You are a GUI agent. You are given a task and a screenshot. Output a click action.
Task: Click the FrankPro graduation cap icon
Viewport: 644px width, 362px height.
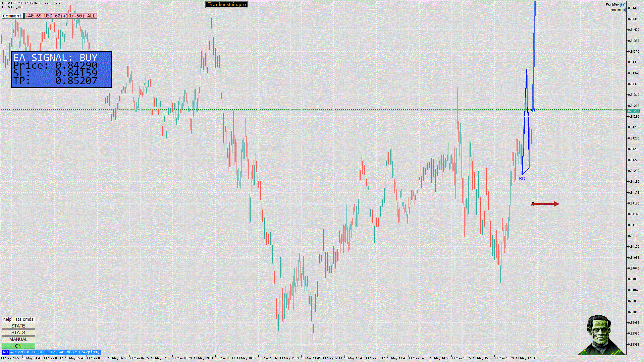pos(623,5)
